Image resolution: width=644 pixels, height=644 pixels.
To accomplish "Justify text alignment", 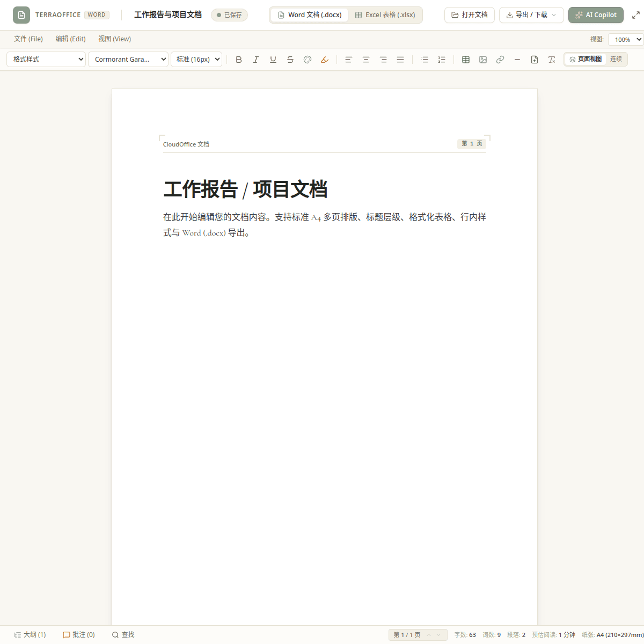I will click(400, 60).
